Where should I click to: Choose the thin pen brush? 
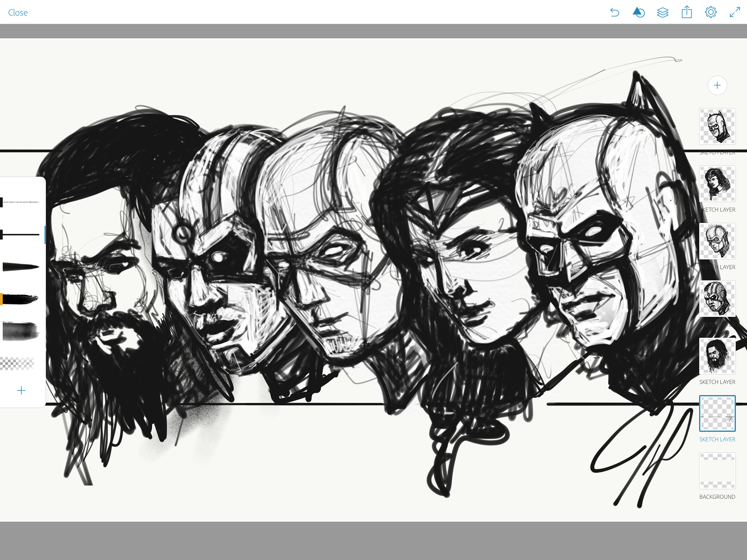tap(20, 235)
